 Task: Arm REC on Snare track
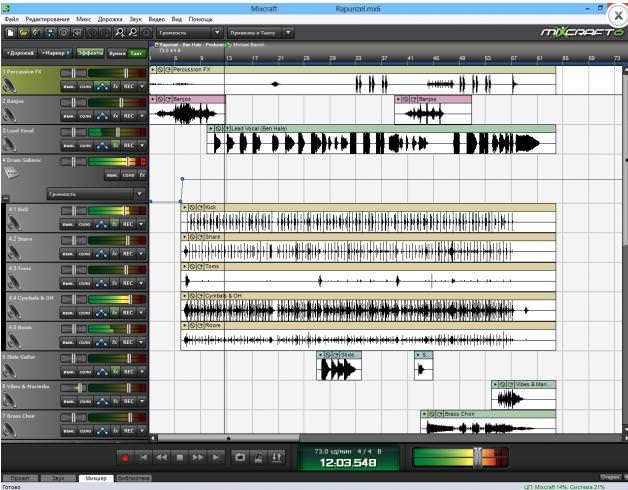[128, 254]
